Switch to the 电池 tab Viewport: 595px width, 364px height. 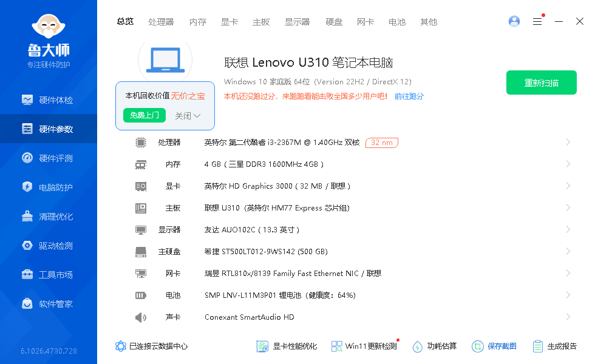pos(397,22)
